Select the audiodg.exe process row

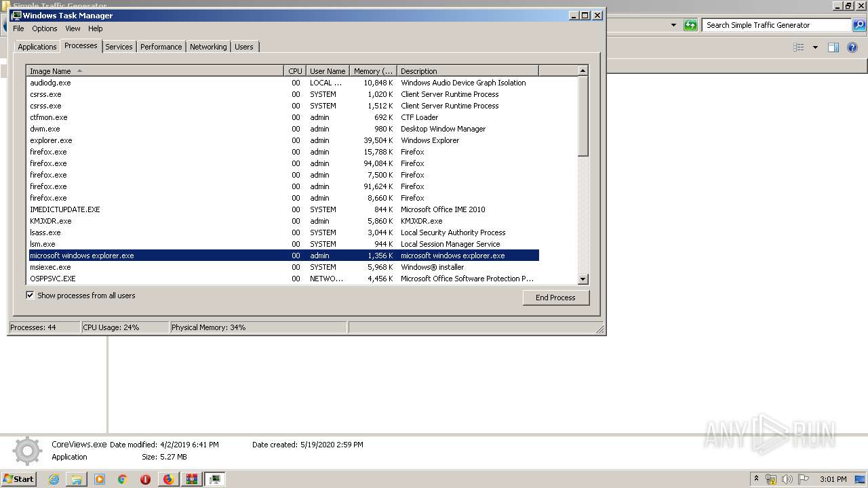coord(283,83)
